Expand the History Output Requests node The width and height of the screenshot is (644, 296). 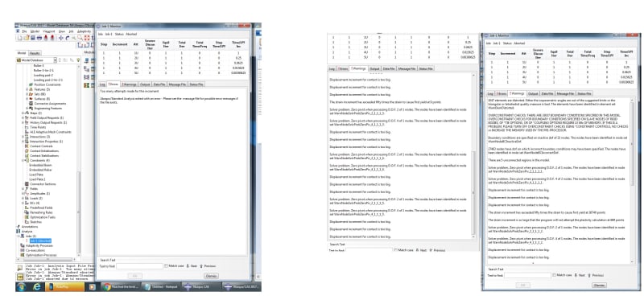[x=23, y=122]
